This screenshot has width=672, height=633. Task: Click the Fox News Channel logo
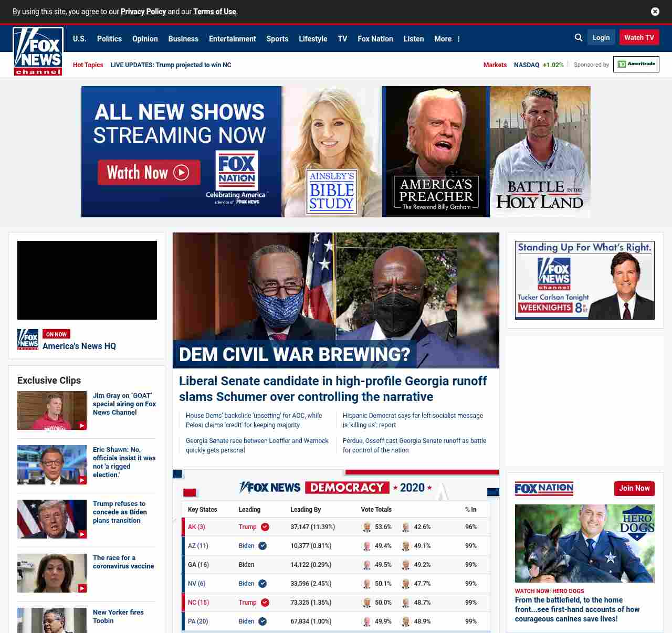point(38,51)
